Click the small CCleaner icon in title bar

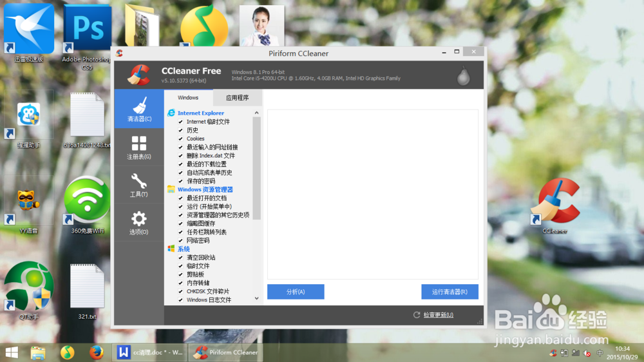(120, 53)
